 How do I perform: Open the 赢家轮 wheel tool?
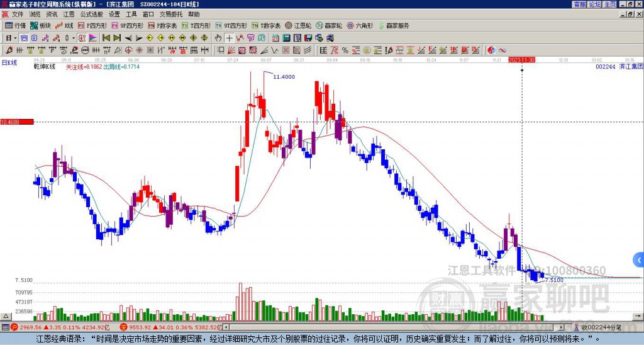[329, 25]
